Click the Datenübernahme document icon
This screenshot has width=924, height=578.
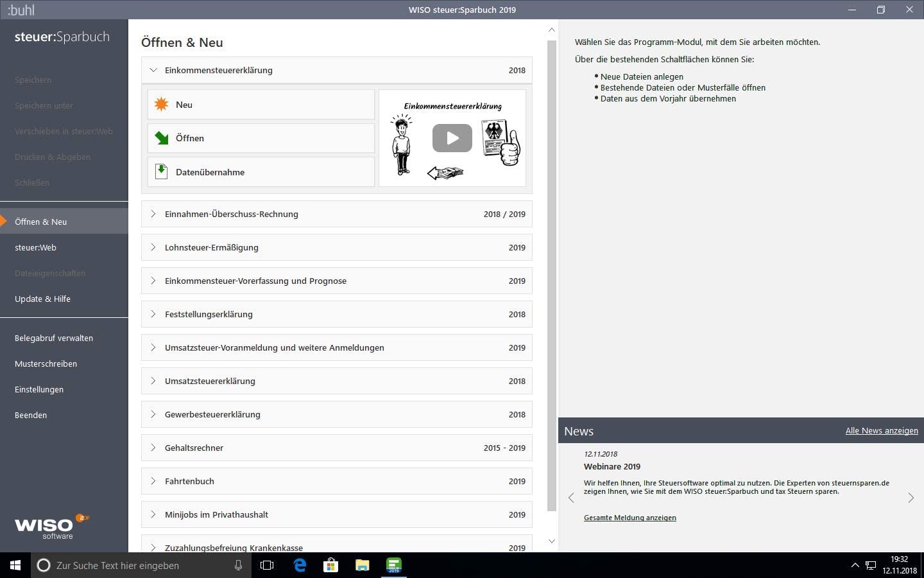162,171
